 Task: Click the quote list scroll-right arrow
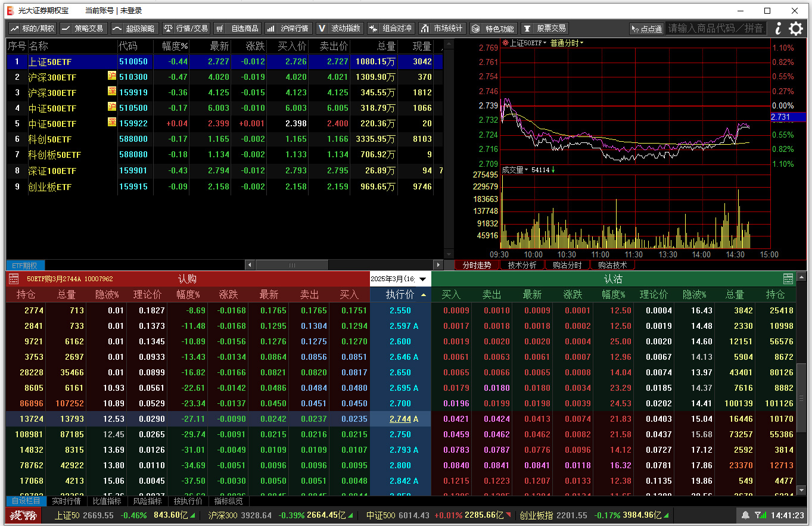(x=438, y=265)
